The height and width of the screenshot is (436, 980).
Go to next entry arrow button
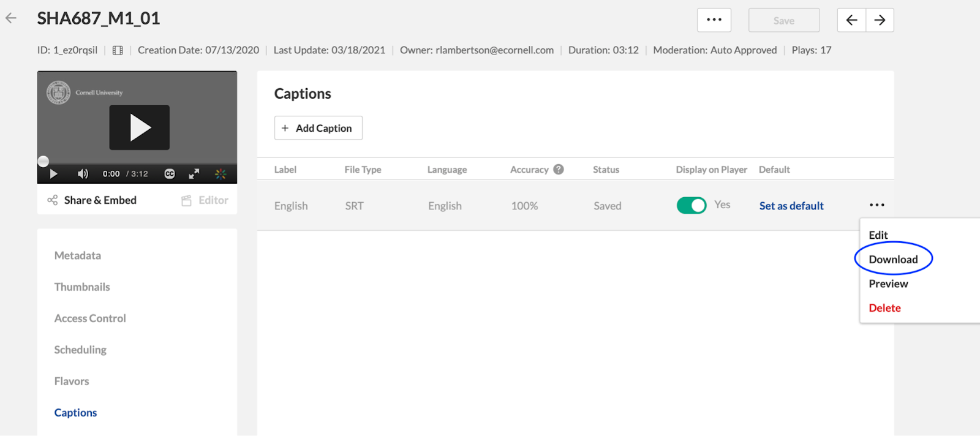pyautogui.click(x=880, y=20)
